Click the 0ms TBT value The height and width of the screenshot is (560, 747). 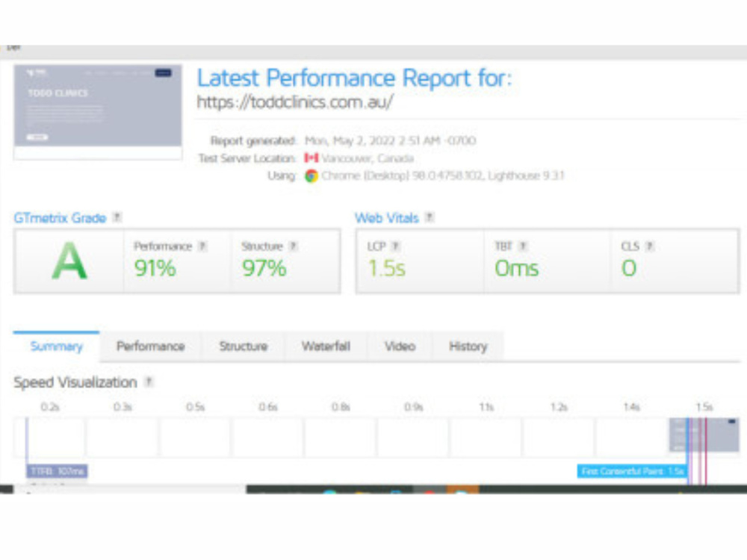tap(516, 268)
